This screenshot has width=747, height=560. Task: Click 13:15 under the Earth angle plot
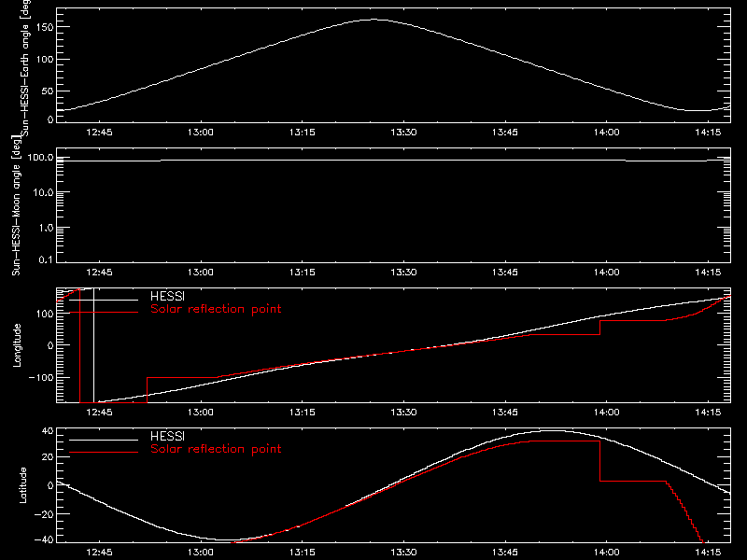302,133
